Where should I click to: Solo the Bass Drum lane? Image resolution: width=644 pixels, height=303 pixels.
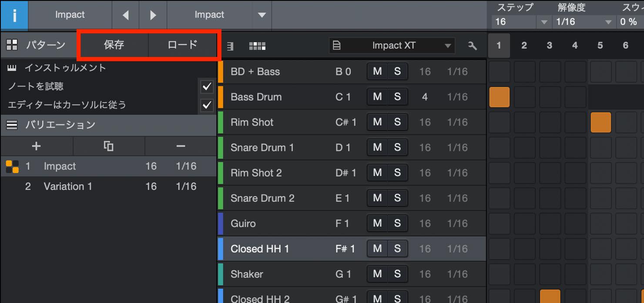coord(397,97)
